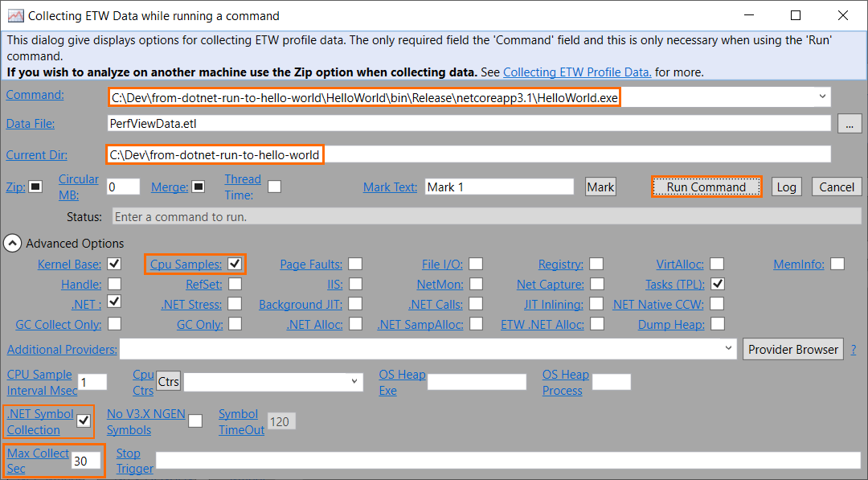Click the Data File help link

point(31,124)
